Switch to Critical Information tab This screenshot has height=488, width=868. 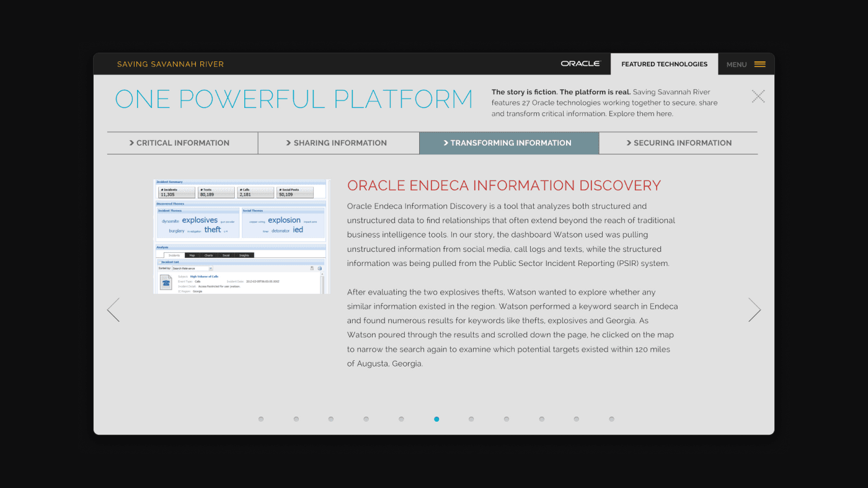pos(182,143)
